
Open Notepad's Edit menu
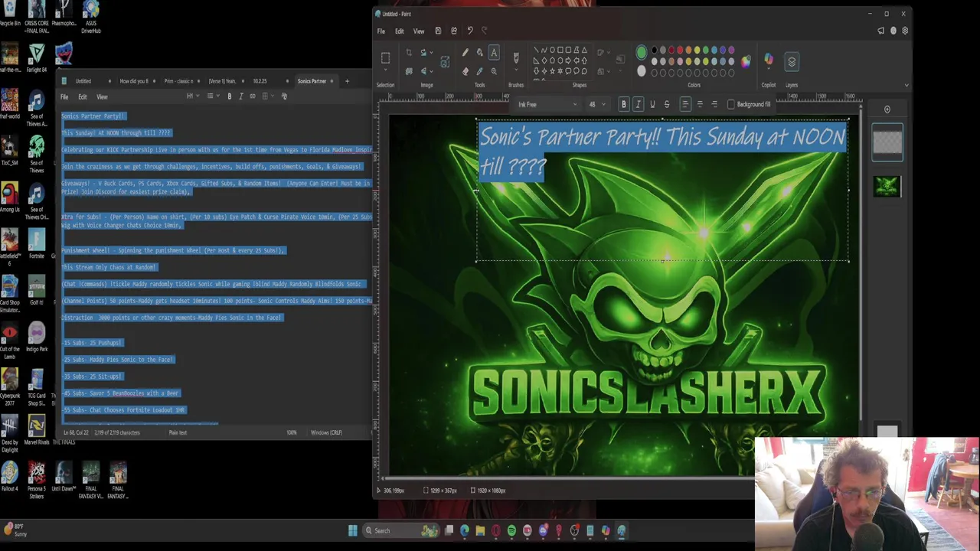pos(83,96)
